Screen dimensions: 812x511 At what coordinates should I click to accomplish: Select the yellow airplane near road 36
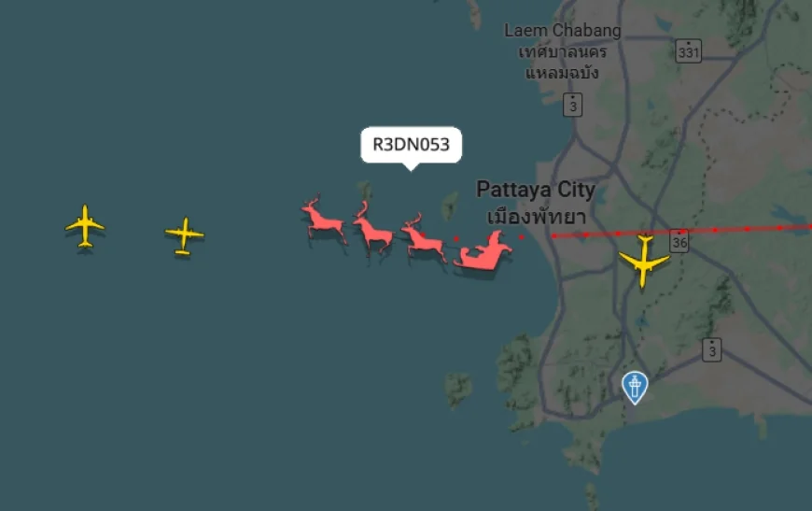point(644,261)
